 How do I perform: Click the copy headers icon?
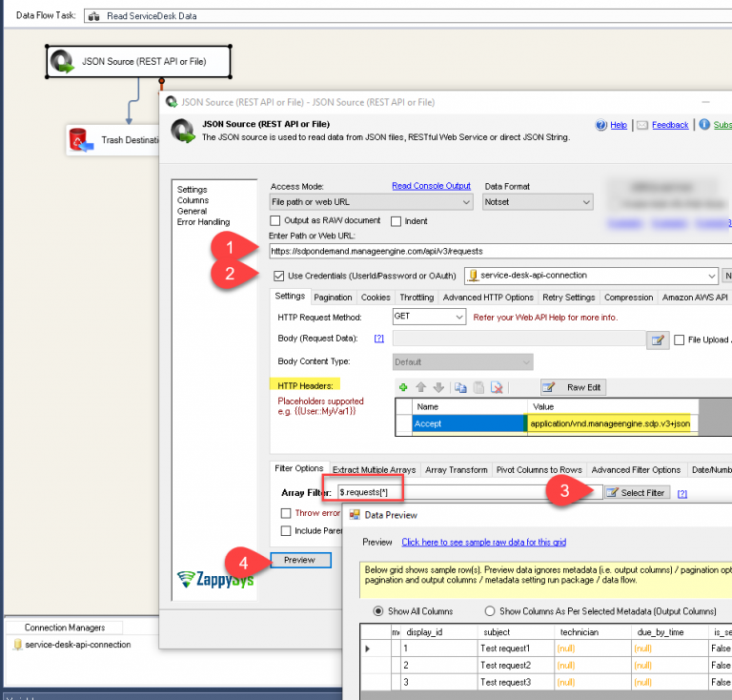point(459,388)
